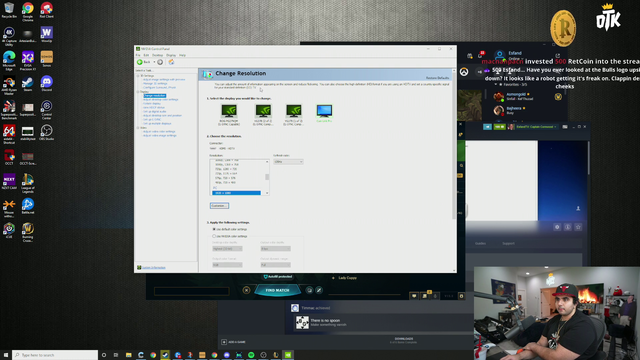Open Set up G-SYNC task
Viewport: 640px width, 360px height.
[151, 120]
